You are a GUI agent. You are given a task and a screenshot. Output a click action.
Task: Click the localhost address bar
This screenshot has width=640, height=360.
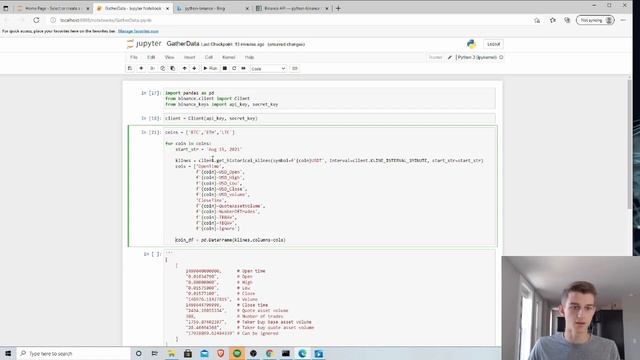pyautogui.click(x=286, y=20)
